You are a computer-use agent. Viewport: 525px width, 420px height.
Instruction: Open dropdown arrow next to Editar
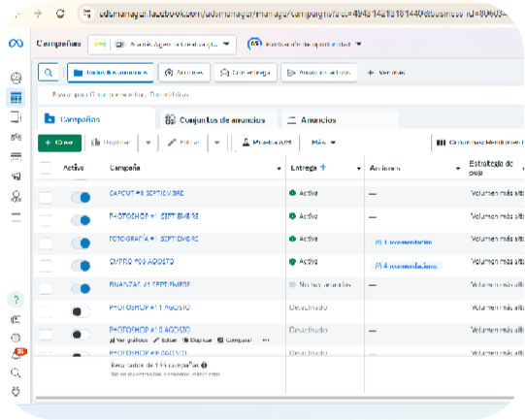(x=217, y=143)
